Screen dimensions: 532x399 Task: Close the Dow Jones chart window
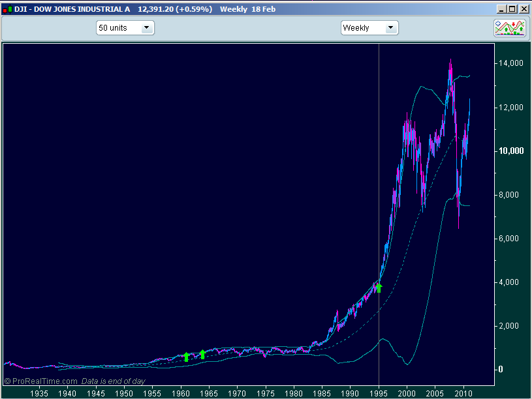click(524, 9)
